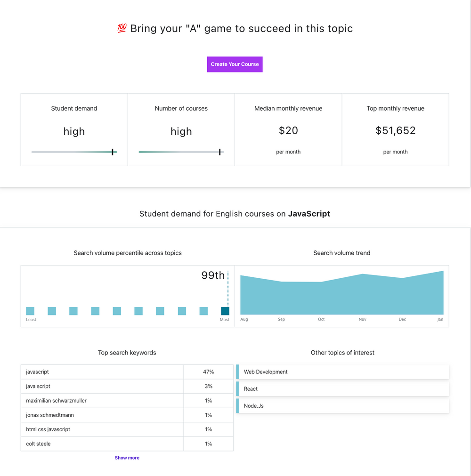
Task: Click the Show more link below keywords
Action: pyautogui.click(x=127, y=457)
